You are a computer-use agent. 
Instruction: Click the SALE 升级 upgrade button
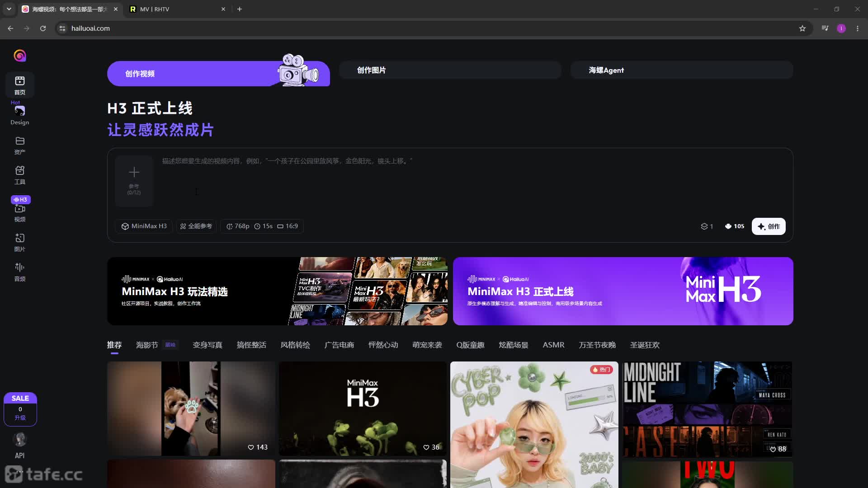[20, 409]
